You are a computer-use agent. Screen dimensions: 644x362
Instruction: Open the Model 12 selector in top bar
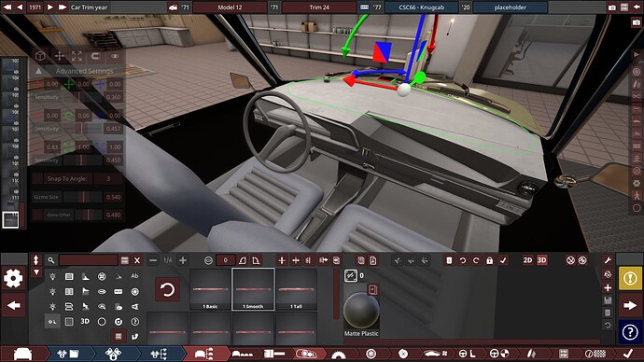pos(230,7)
